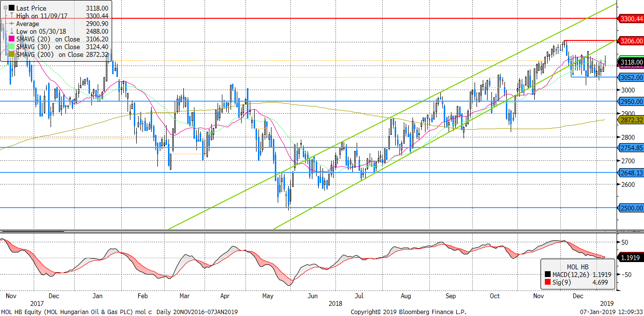Click the olive 2872.32 moving average tag
Screen dimensions: 644x316
(631, 119)
